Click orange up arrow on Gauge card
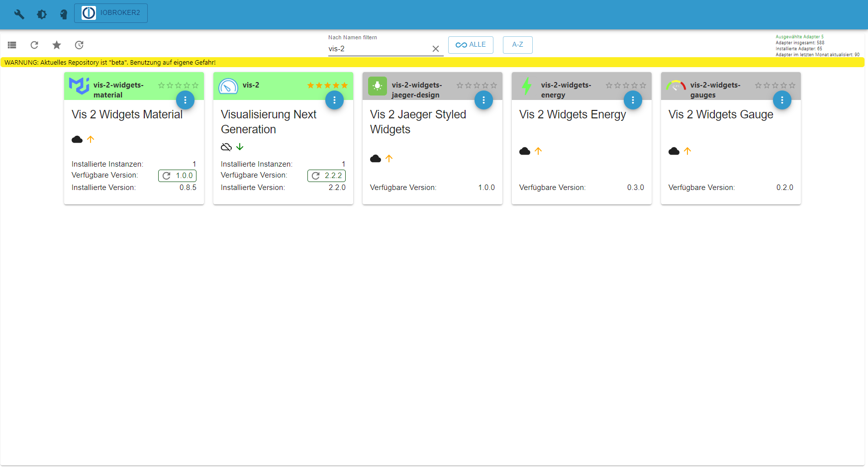This screenshot has width=868, height=469. click(x=687, y=151)
